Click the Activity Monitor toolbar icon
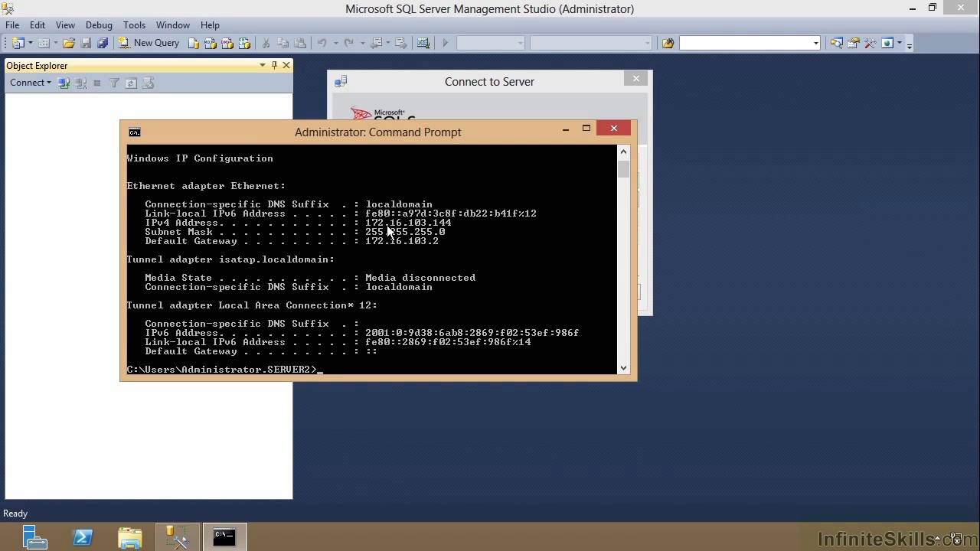This screenshot has height=551, width=980. [423, 44]
